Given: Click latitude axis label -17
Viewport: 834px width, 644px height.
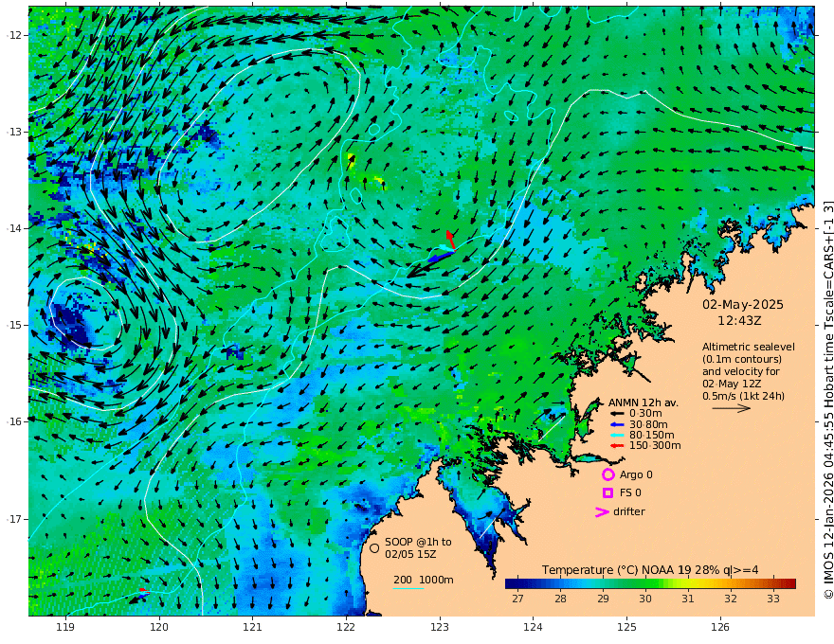Looking at the screenshot, I should (x=14, y=519).
